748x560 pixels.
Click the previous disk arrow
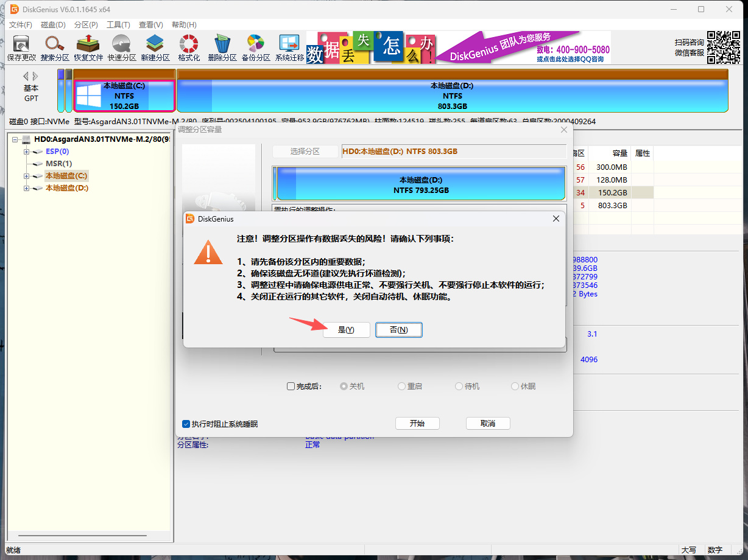click(x=26, y=76)
